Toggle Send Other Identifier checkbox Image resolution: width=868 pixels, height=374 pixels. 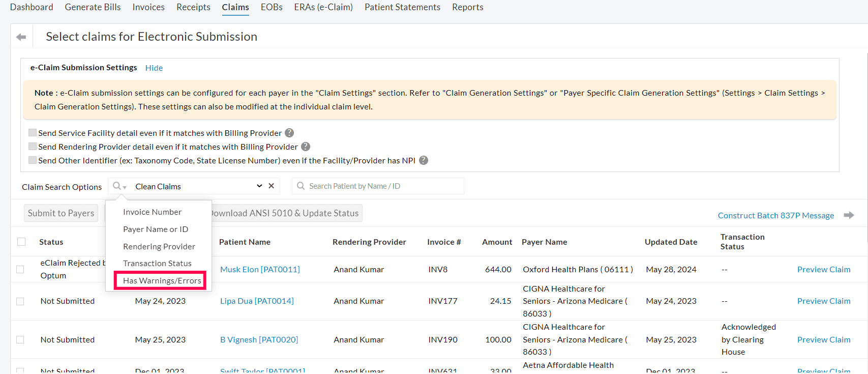[33, 160]
